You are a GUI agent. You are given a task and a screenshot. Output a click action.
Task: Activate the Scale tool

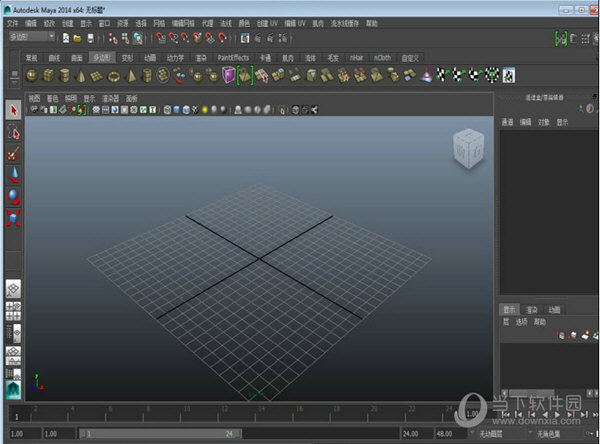[13, 218]
